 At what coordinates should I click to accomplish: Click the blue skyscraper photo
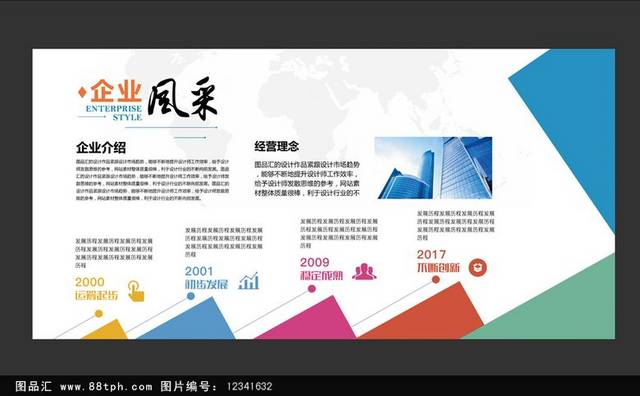(433, 168)
